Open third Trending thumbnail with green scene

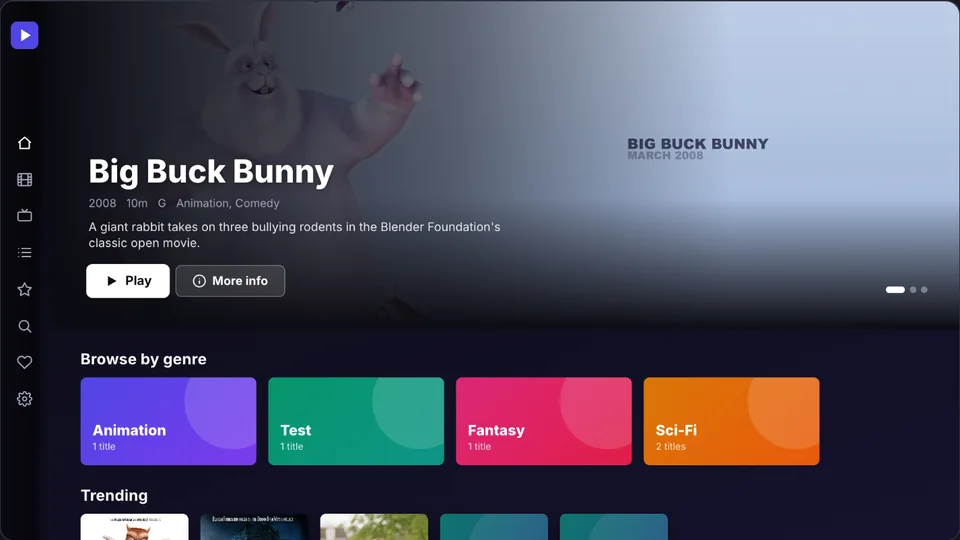[x=374, y=527]
